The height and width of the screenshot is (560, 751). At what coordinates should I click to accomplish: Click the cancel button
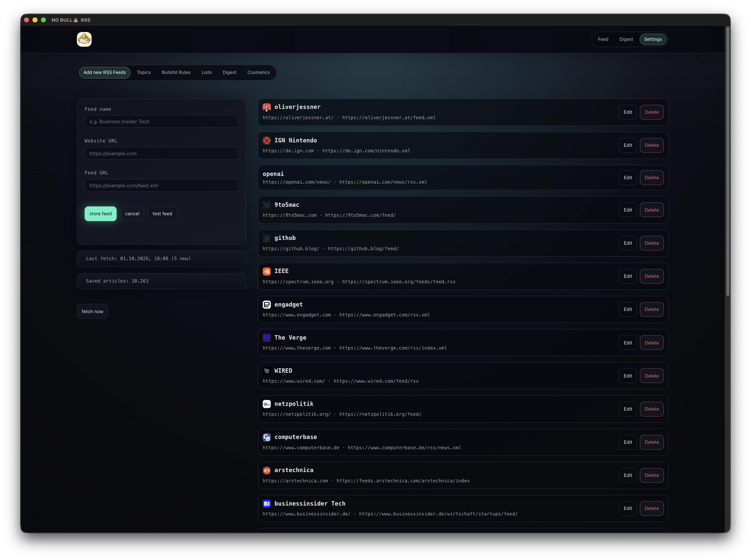132,214
